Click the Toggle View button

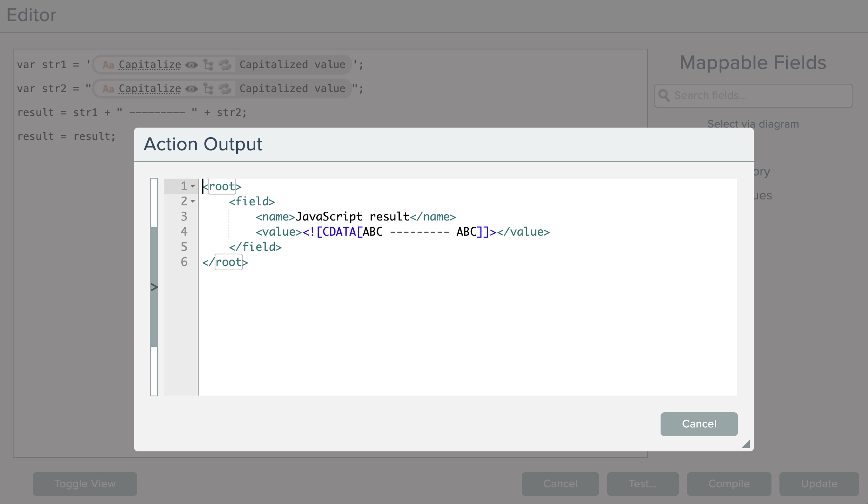[x=85, y=484]
